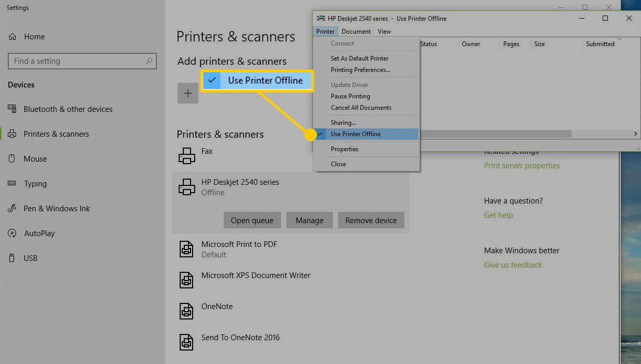Select USB label in sidebar
Image resolution: width=641 pixels, height=364 pixels.
click(31, 258)
